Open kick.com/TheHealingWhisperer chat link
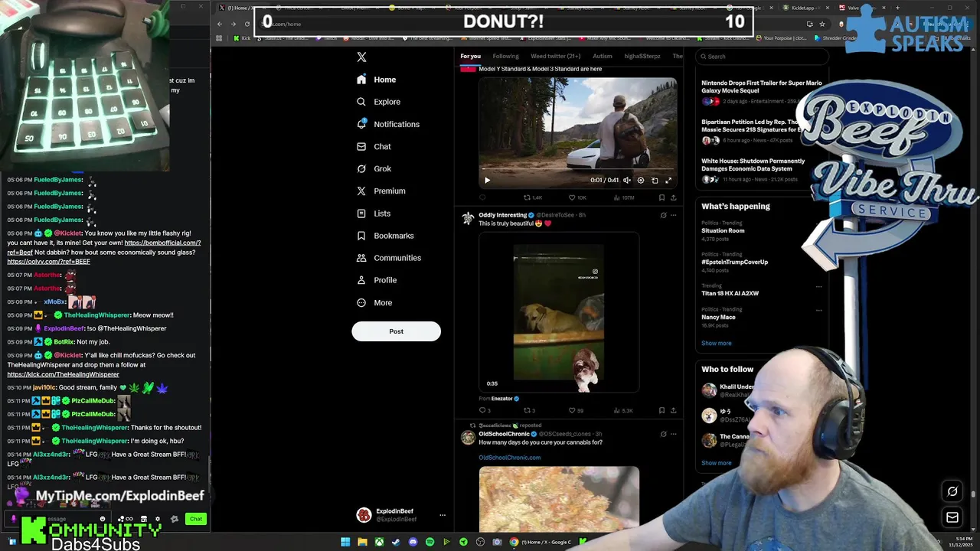This screenshot has width=980, height=551. [x=64, y=374]
